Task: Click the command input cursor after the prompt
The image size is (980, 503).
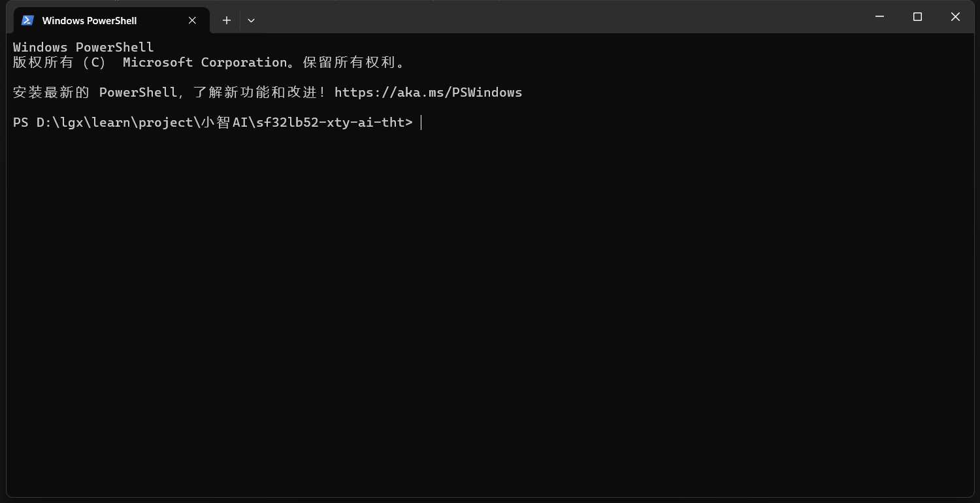Action: [421, 122]
